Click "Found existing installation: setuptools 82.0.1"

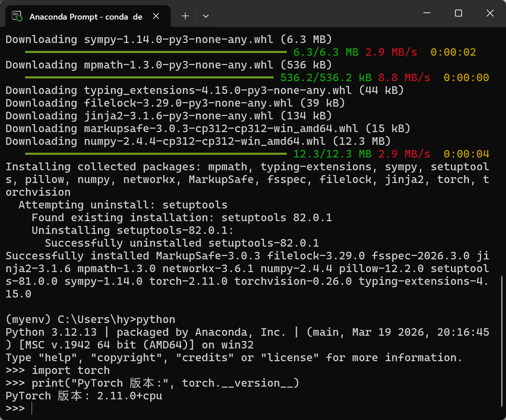182,218
